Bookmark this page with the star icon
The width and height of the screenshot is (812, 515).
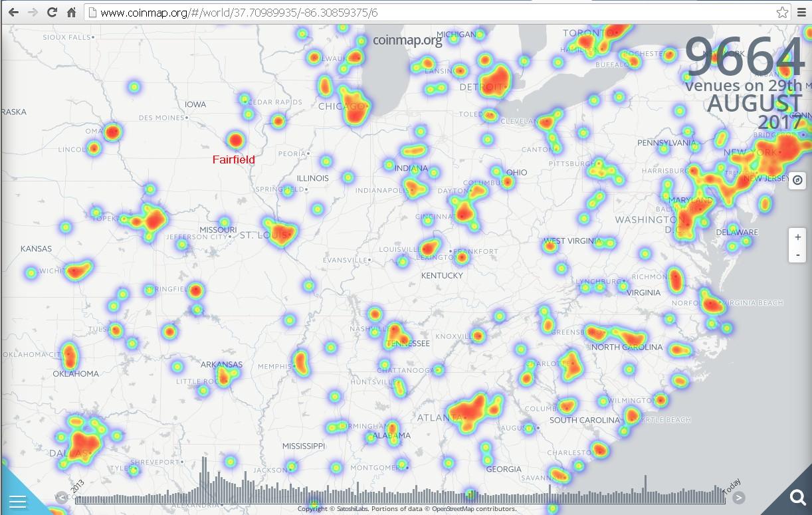[x=782, y=13]
